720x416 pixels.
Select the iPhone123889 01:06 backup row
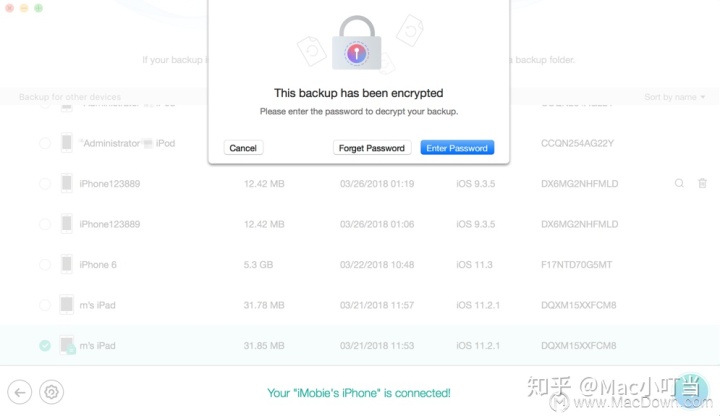click(x=360, y=224)
